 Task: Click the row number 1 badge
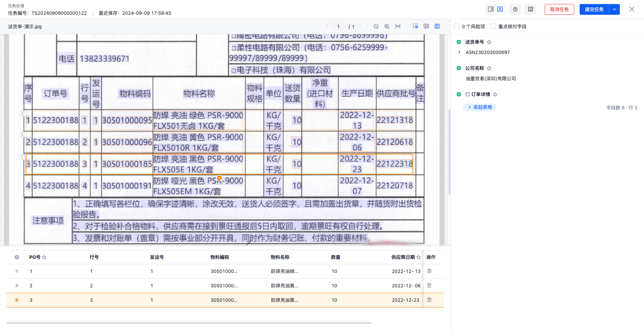click(x=17, y=271)
